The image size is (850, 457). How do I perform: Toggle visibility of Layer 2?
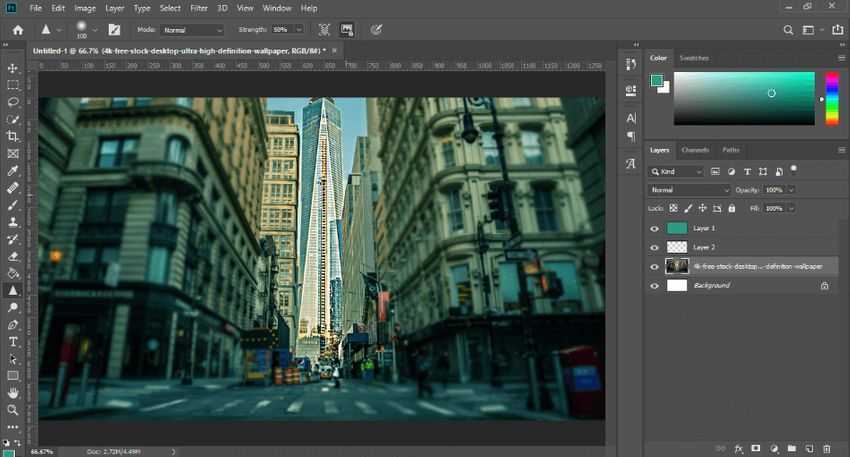tap(655, 247)
